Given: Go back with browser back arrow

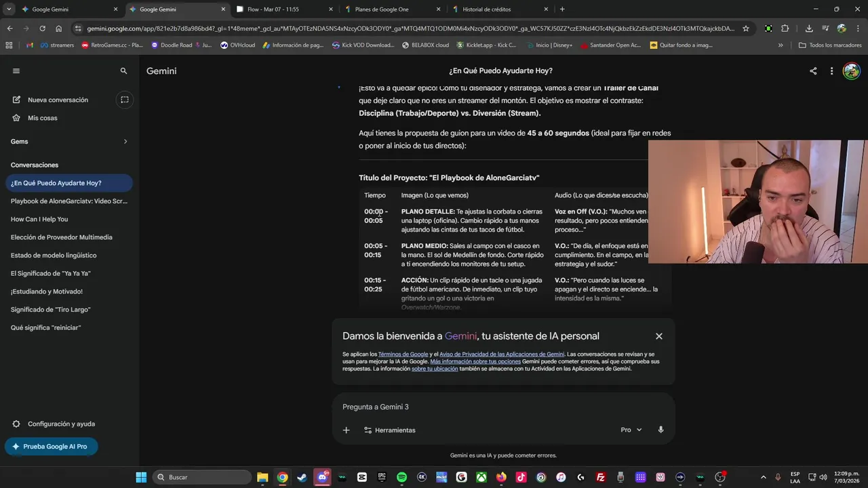Looking at the screenshot, I should (9, 28).
